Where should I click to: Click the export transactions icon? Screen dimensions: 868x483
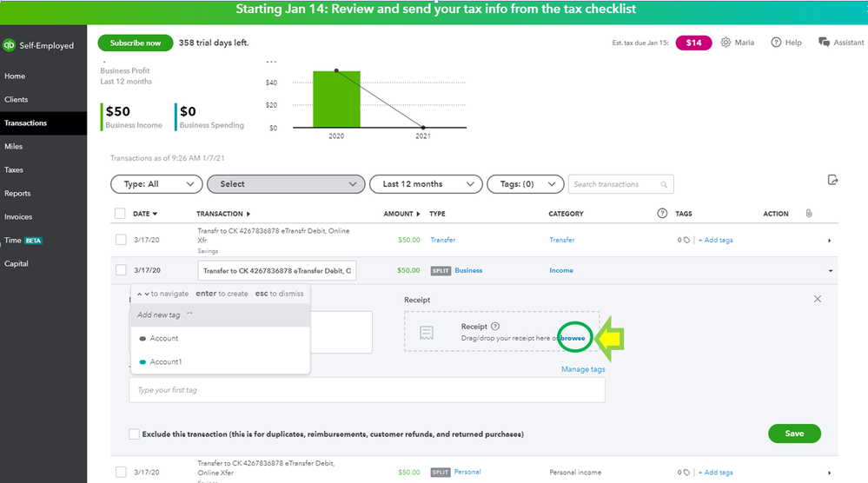[832, 180]
